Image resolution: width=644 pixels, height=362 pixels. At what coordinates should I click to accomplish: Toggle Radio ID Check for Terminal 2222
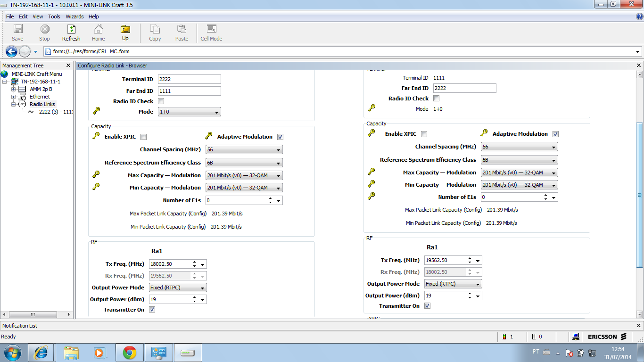click(161, 101)
